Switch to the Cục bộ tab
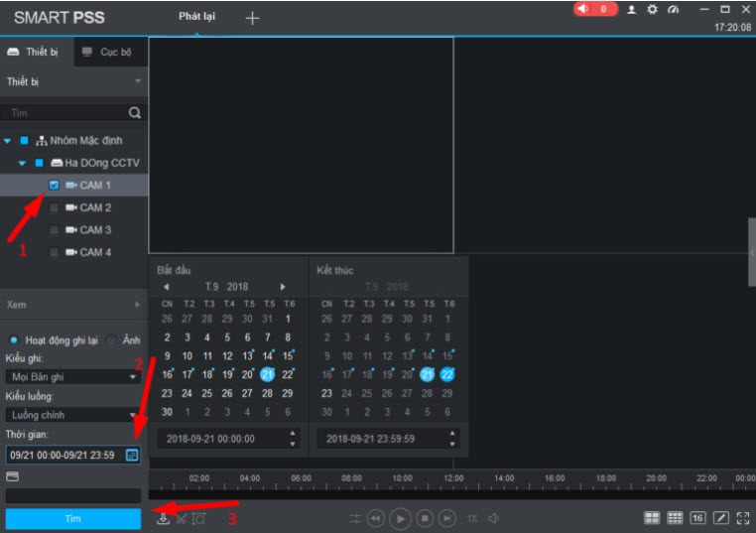This screenshot has width=756, height=533. point(107,52)
